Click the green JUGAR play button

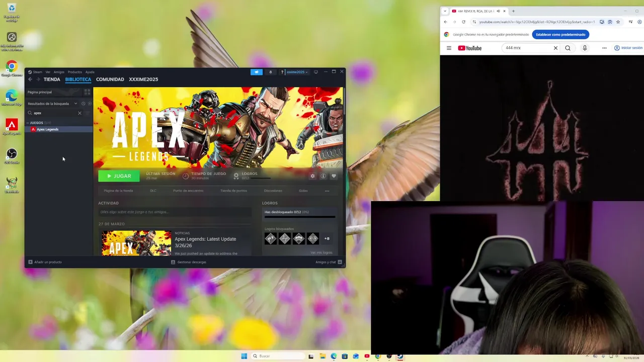click(119, 176)
